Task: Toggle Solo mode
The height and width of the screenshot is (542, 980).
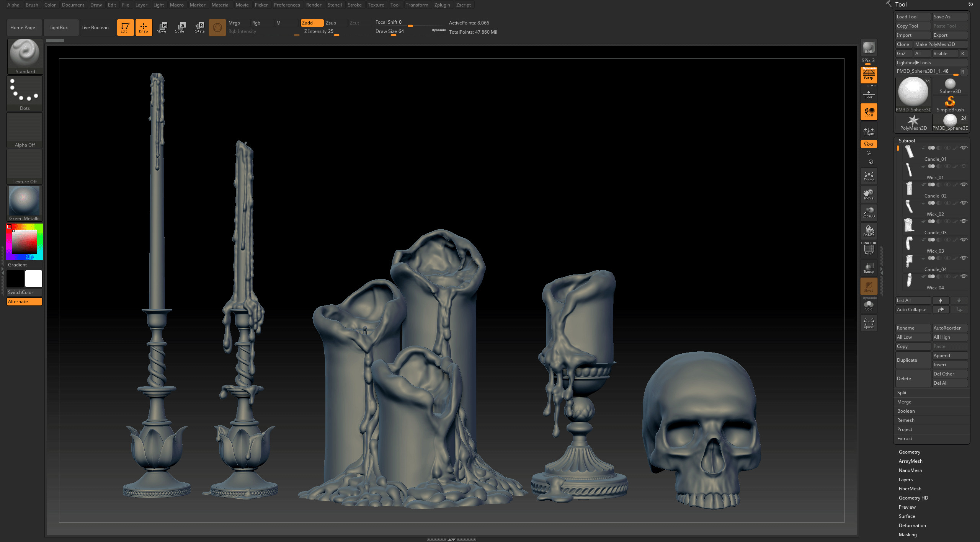Action: coord(869,305)
